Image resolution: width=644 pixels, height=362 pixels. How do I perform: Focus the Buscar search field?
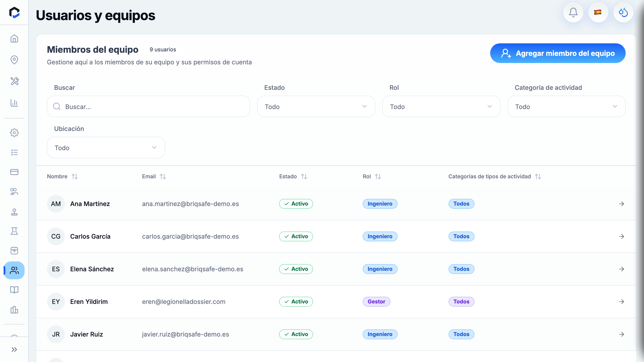point(148,106)
